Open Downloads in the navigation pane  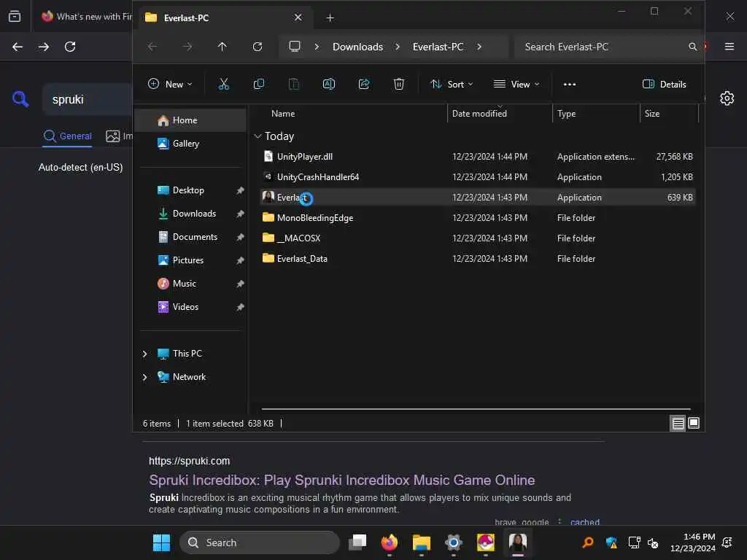pos(190,214)
